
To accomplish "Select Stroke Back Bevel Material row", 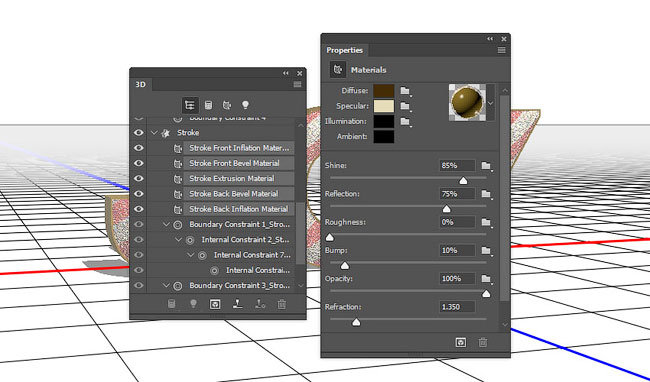I will point(239,194).
